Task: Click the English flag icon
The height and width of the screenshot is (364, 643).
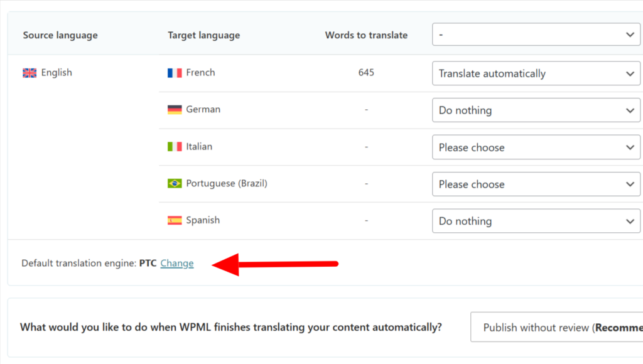Action: [x=29, y=73]
